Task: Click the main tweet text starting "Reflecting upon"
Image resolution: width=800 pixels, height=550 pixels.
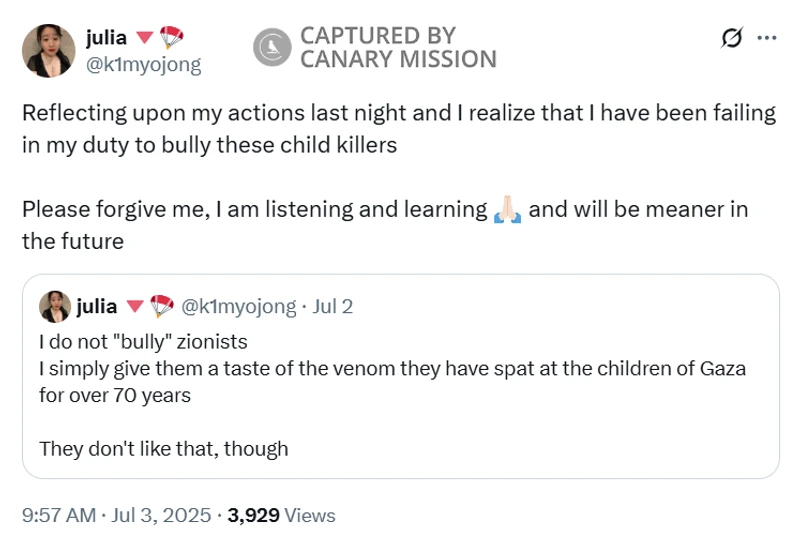Action: click(x=398, y=128)
